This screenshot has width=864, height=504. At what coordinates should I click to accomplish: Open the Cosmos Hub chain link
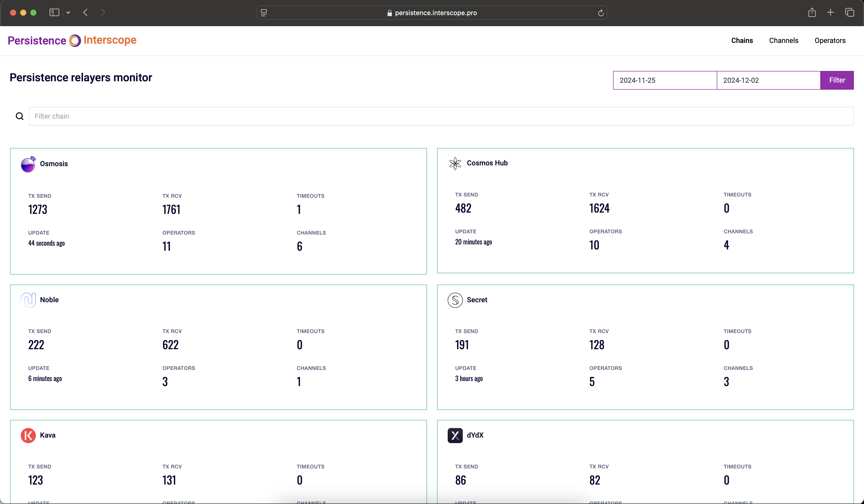click(x=487, y=163)
